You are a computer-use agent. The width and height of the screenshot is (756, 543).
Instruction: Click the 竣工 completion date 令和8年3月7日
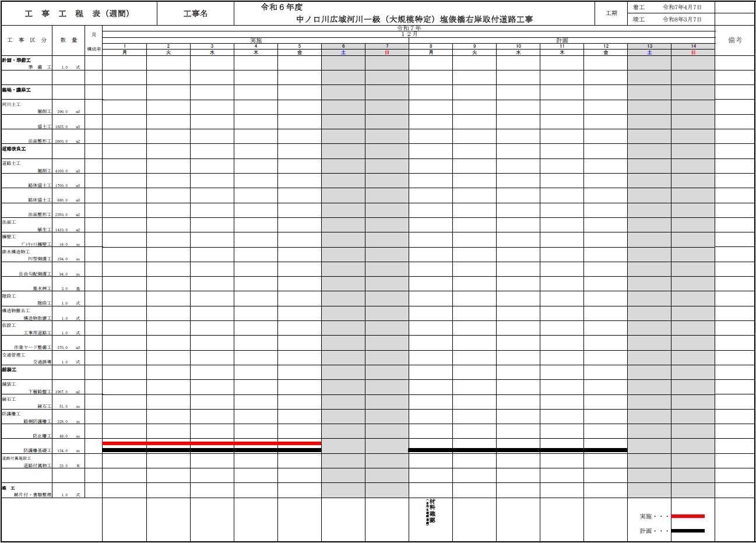tap(682, 19)
